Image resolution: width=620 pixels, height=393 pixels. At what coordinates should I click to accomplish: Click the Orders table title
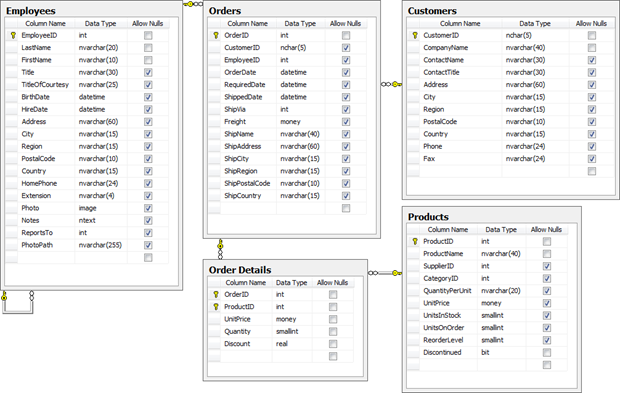pyautogui.click(x=225, y=11)
